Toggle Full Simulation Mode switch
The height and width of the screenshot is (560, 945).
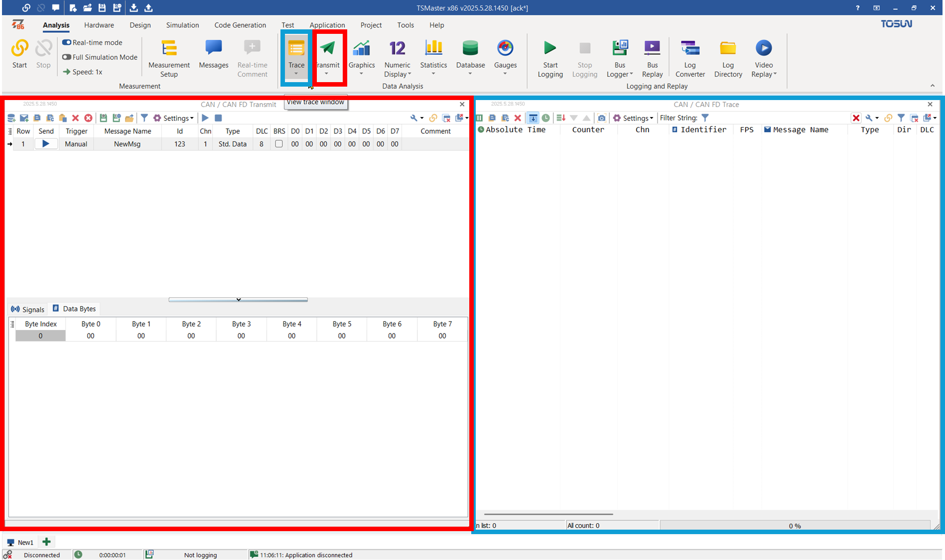67,57
